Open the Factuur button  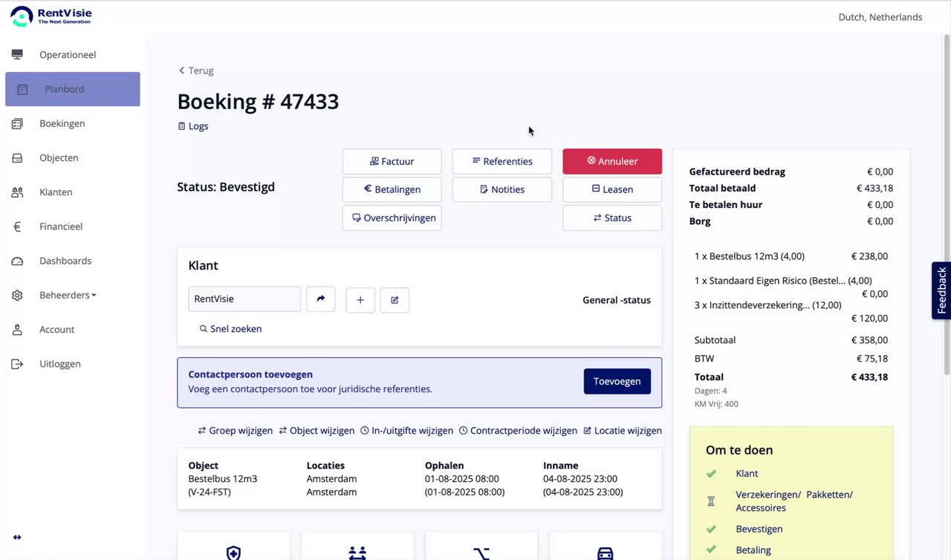pos(392,161)
